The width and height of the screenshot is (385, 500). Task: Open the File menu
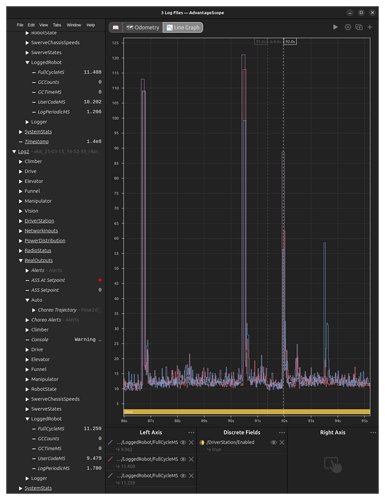click(x=20, y=25)
